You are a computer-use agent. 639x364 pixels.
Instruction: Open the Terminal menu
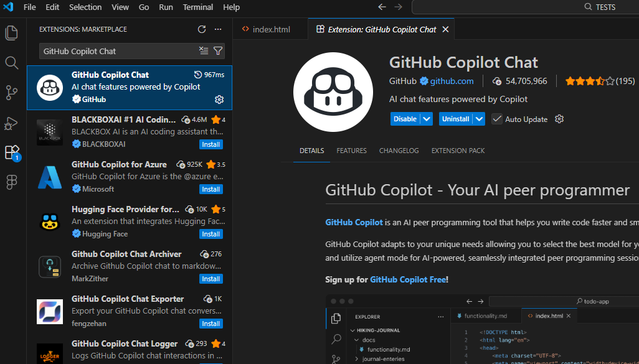click(197, 7)
